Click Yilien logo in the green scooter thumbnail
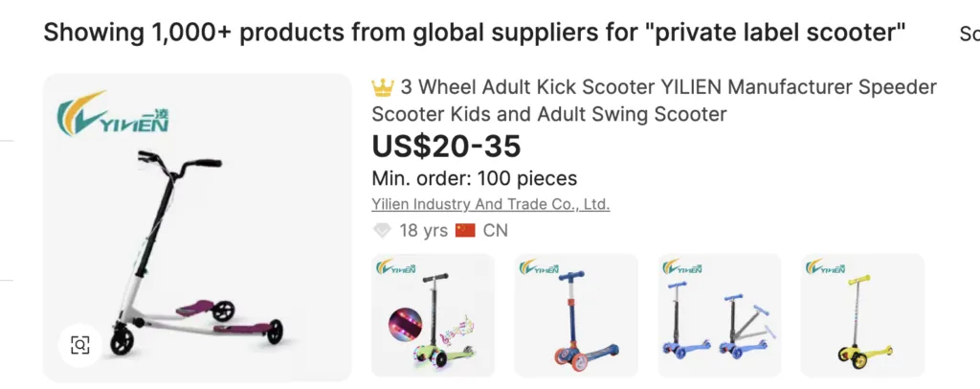 pos(398,266)
